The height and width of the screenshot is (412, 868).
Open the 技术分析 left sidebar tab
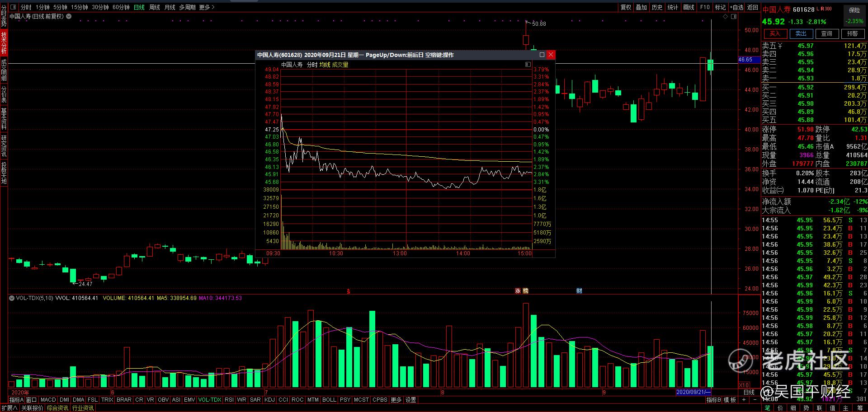(x=4, y=42)
